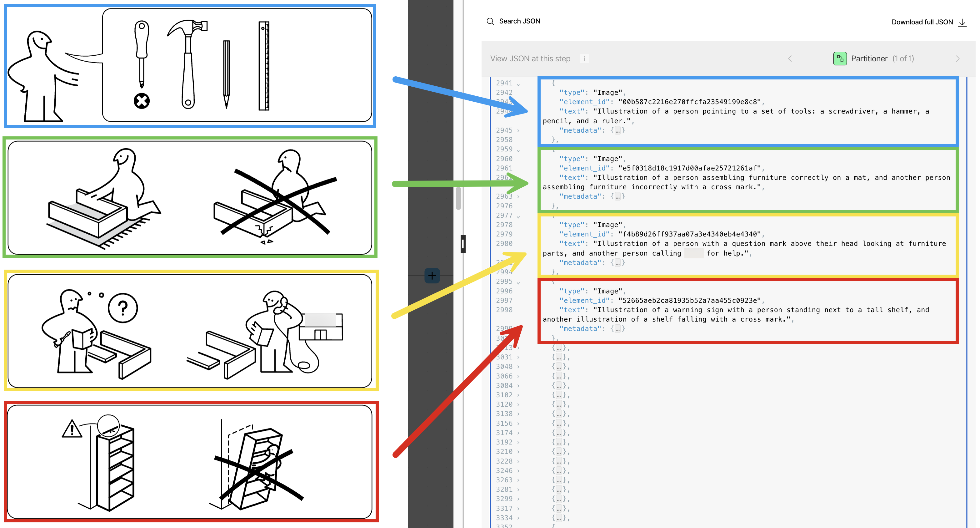The height and width of the screenshot is (528, 980).
Task: Click the green Partitioner node icon
Action: 840,58
